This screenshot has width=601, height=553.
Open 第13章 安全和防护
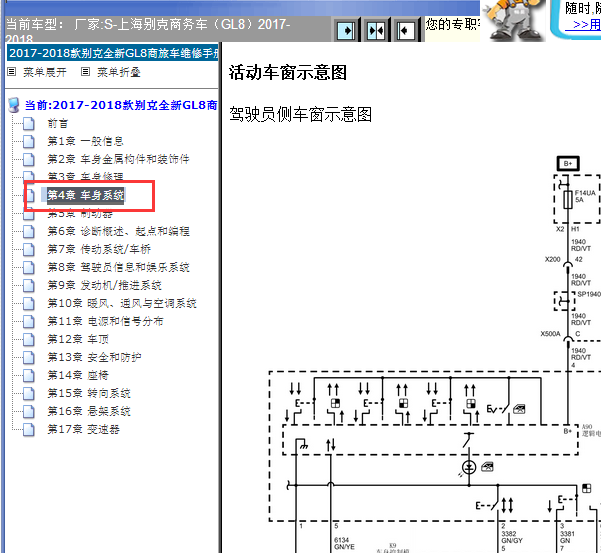[94, 357]
